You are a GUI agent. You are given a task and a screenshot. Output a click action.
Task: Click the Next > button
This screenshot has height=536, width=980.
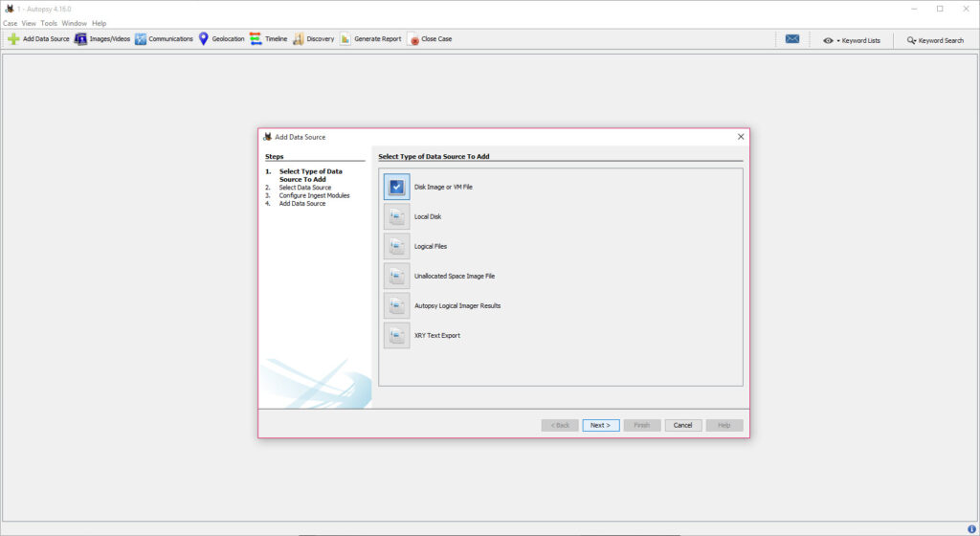pyautogui.click(x=601, y=425)
